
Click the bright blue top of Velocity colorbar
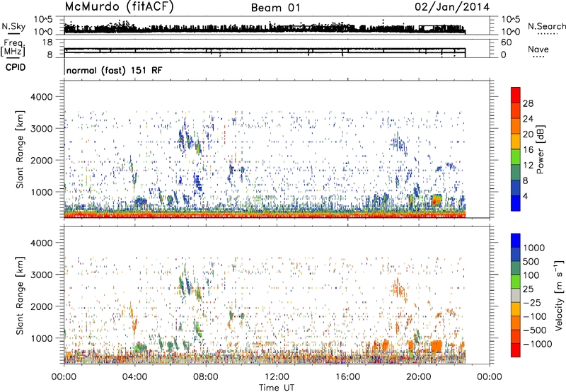tap(516, 241)
